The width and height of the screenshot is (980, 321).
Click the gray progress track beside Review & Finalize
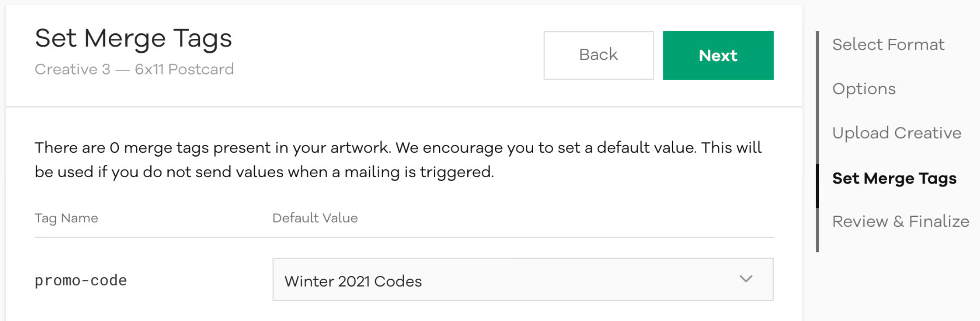pos(817,230)
